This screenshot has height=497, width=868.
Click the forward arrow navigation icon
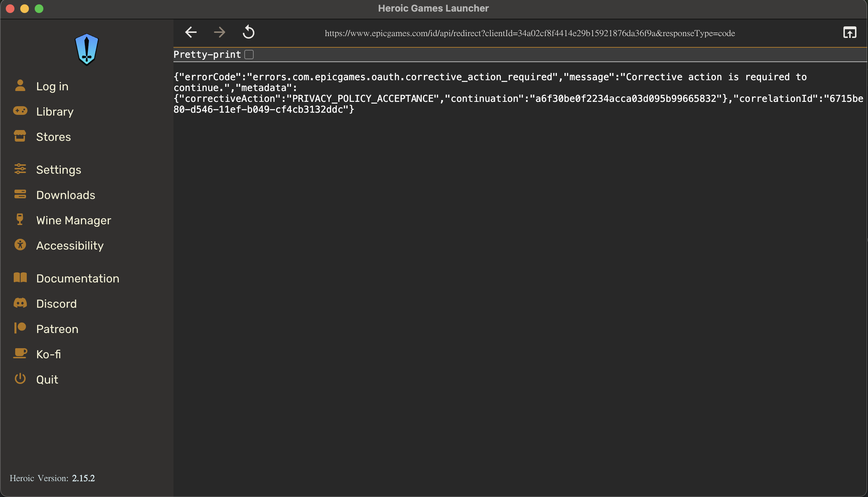pyautogui.click(x=219, y=33)
